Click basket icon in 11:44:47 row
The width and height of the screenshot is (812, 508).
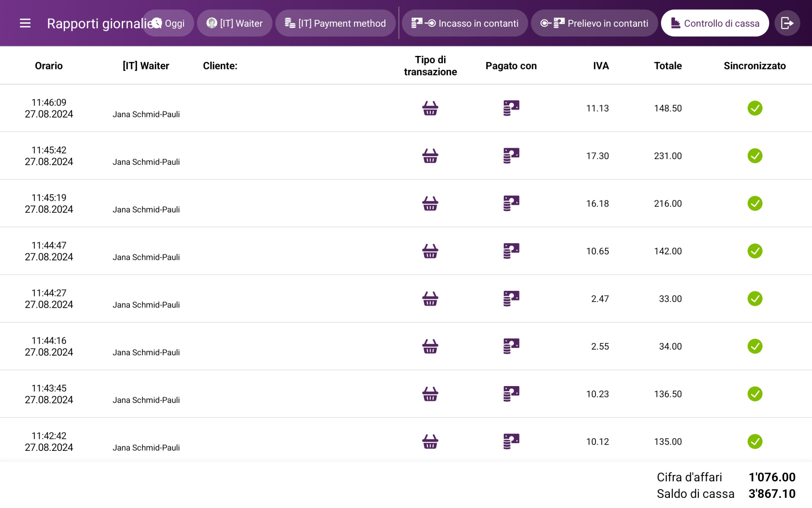[x=430, y=251]
